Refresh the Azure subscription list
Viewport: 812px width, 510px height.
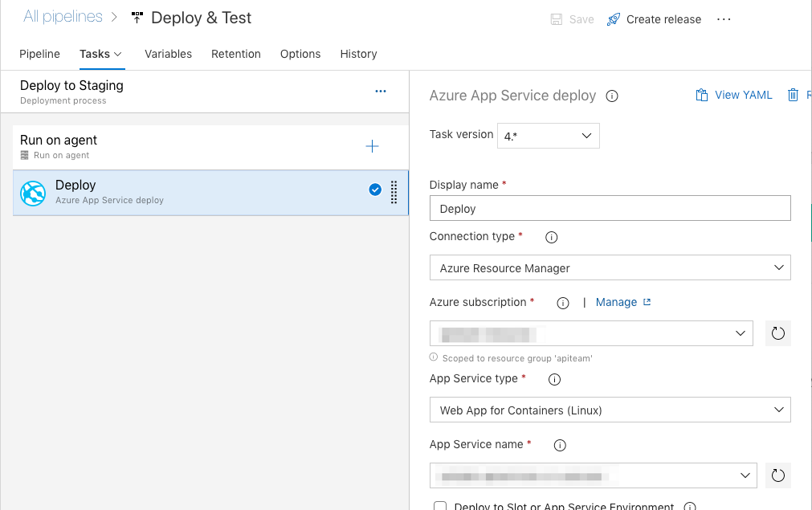[777, 333]
